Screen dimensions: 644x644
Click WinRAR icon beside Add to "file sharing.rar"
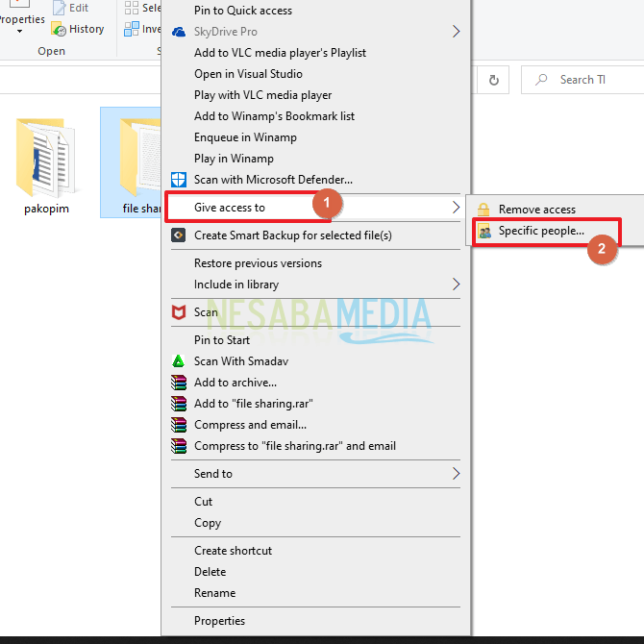(178, 404)
